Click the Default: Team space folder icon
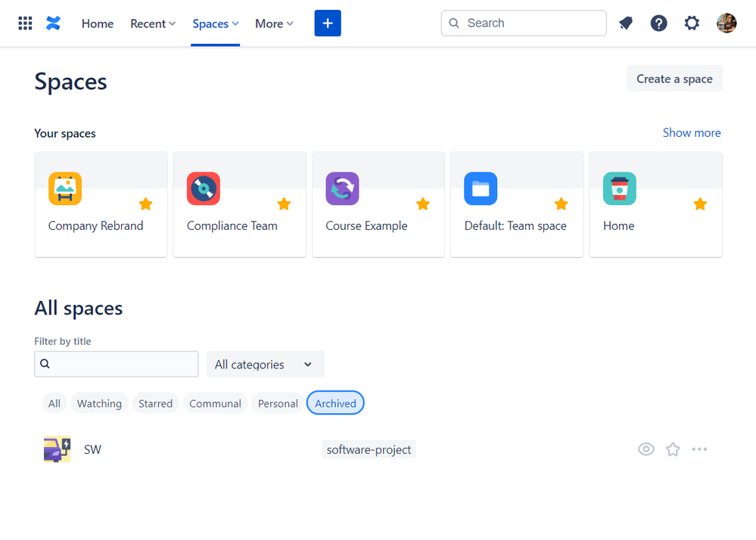Screen dimensions: 756x540 pos(481,188)
